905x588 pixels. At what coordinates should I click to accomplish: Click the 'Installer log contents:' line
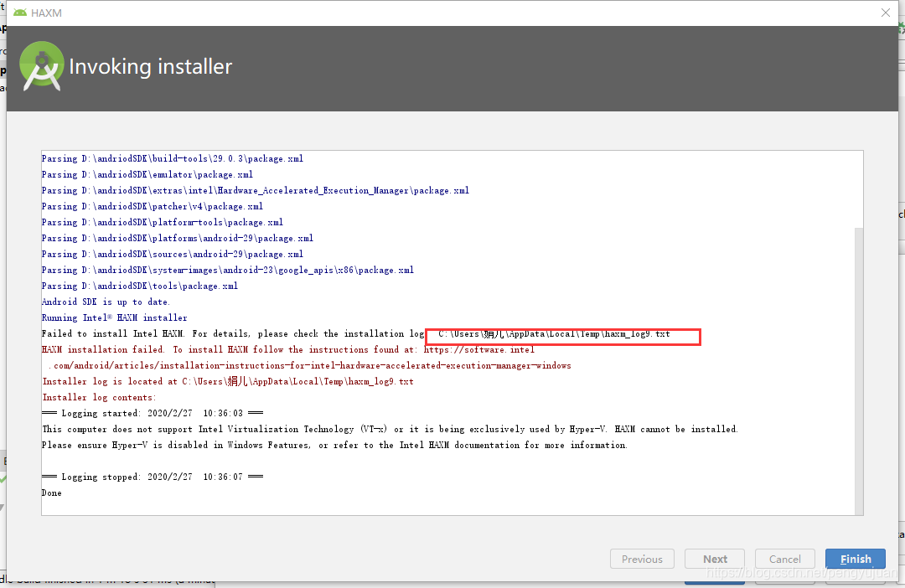coord(99,397)
